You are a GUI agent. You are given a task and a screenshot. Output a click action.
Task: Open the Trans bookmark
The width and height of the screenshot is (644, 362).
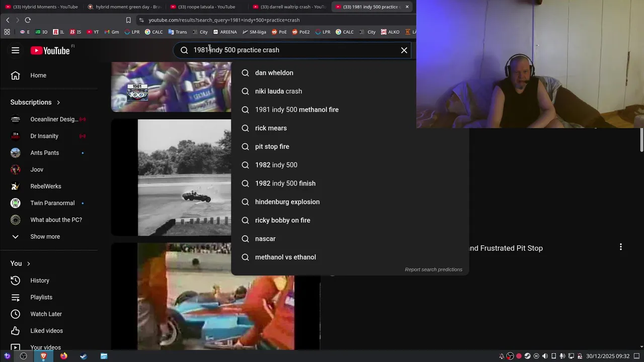[x=178, y=32]
